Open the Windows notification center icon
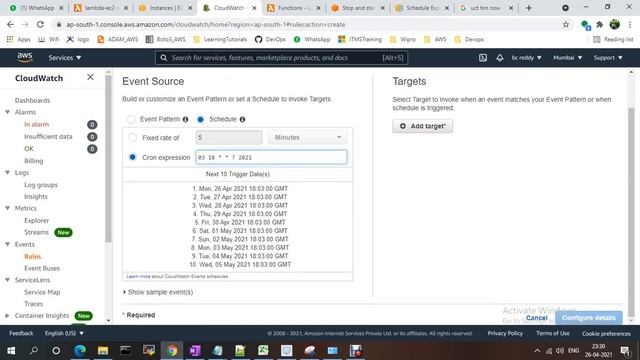This screenshot has height=360, width=640. tap(624, 351)
